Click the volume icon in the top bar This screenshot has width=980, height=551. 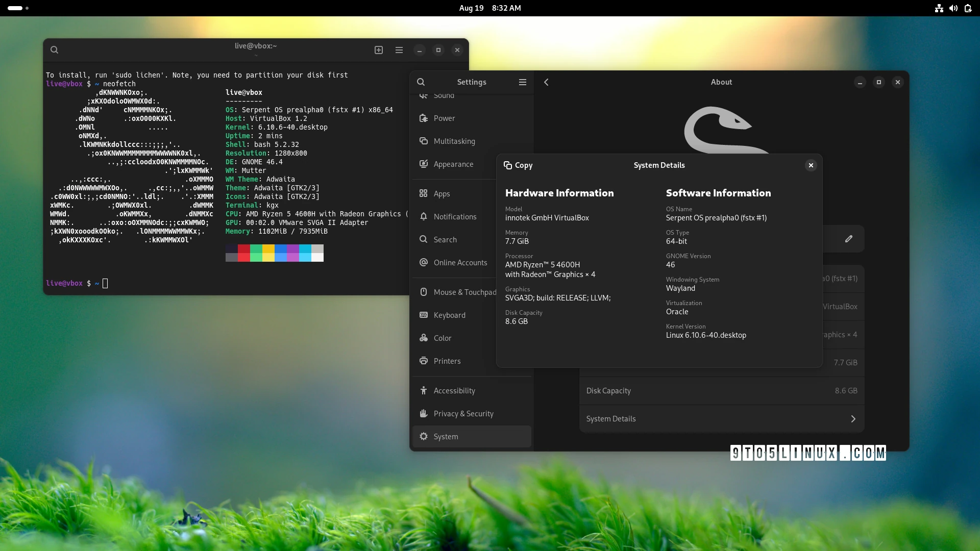[x=953, y=8]
